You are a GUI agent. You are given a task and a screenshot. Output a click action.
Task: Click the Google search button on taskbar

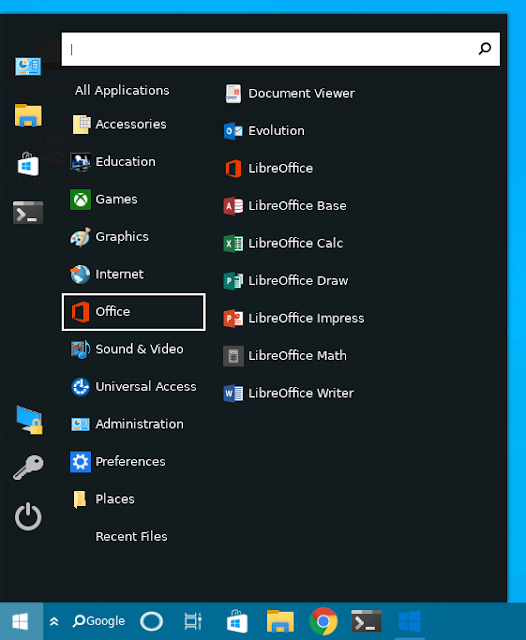coord(99,622)
